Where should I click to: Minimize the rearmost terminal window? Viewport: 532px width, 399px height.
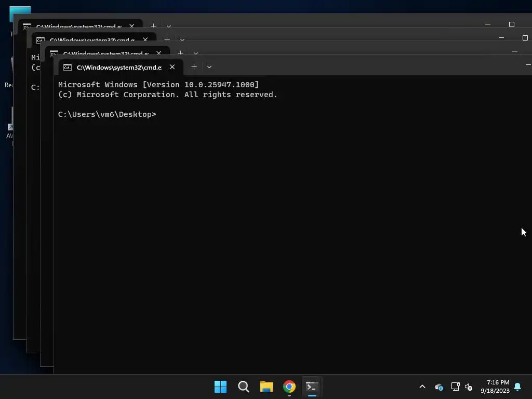pos(488,24)
